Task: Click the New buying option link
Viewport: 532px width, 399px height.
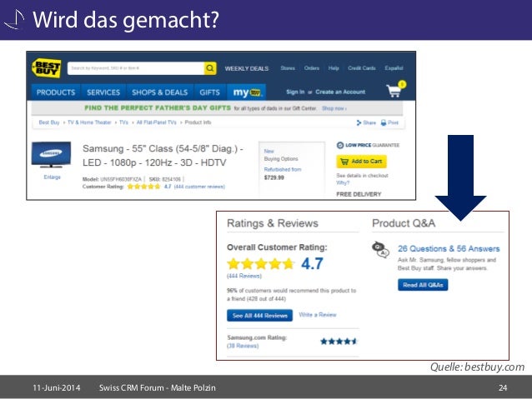Action: (x=269, y=151)
